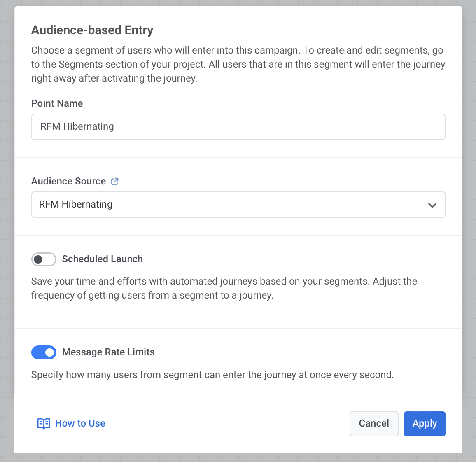Click the grid canvas below the dialog
476x462 pixels.
point(238,458)
